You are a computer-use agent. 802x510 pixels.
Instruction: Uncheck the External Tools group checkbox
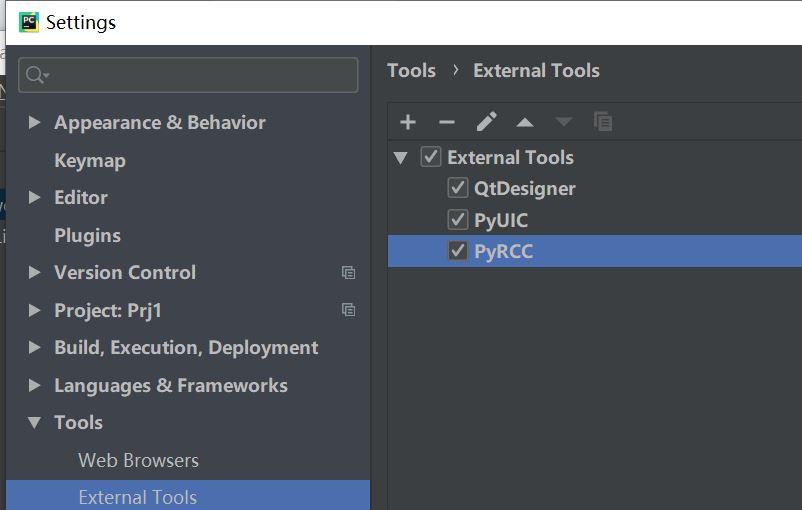(431, 157)
